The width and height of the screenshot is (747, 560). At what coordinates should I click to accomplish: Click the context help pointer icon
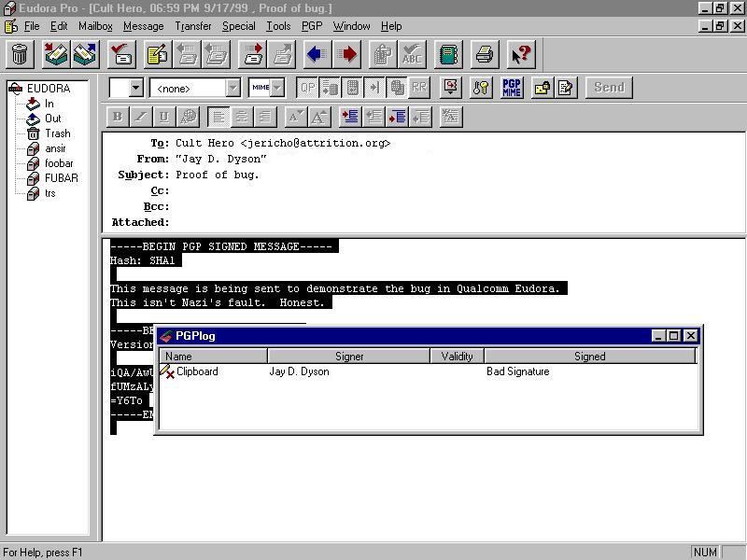pyautogui.click(x=521, y=54)
